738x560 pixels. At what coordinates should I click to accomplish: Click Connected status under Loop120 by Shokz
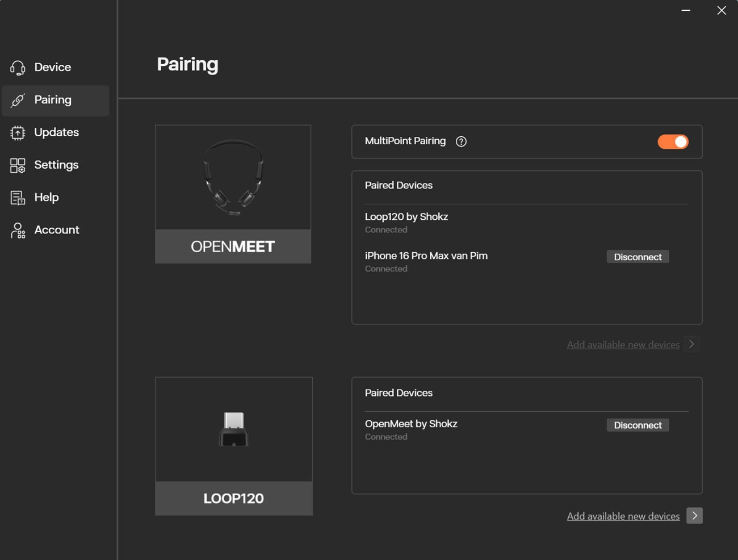point(386,230)
